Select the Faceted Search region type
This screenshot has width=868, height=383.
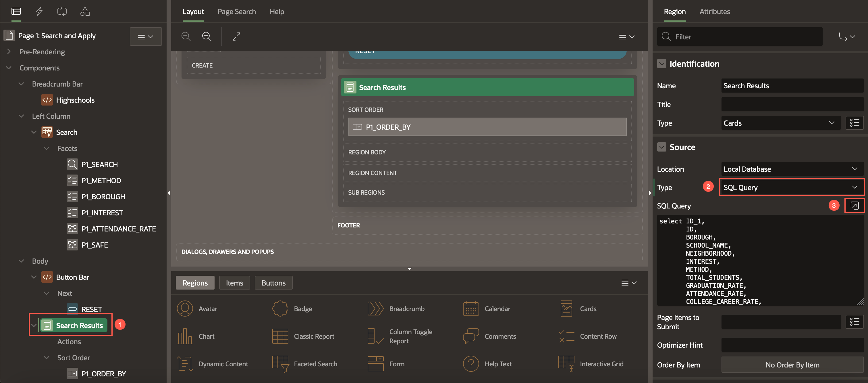(305, 364)
